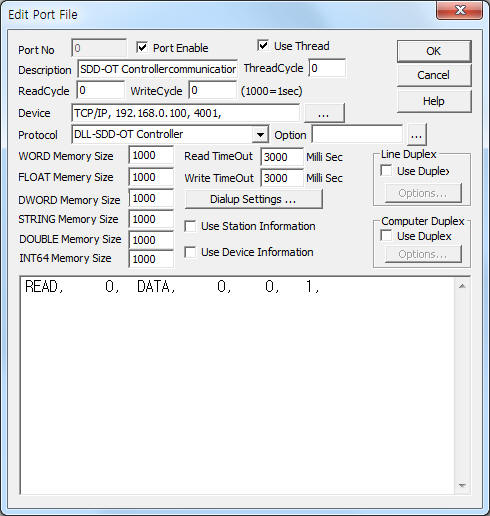Toggle Port Enable checkbox

142,47
